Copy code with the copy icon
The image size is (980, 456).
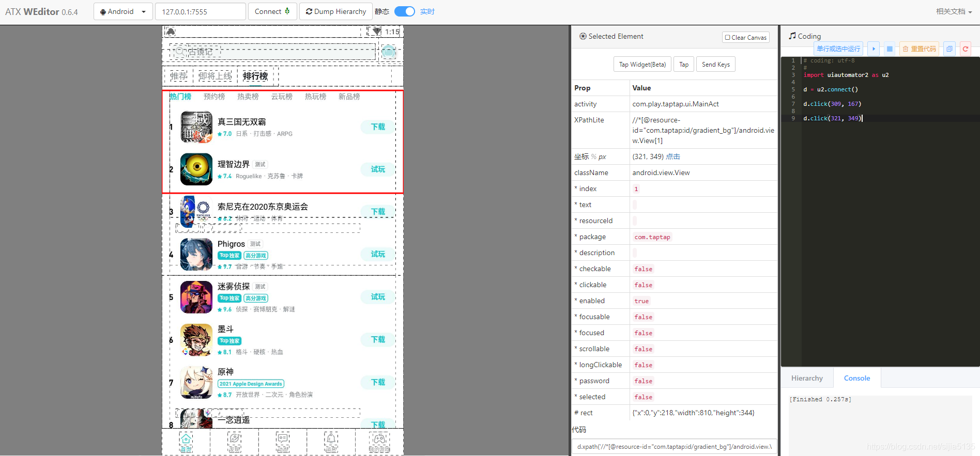tap(950, 49)
